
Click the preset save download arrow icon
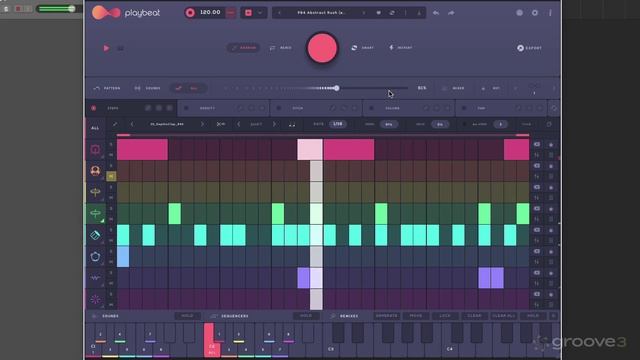(x=419, y=13)
